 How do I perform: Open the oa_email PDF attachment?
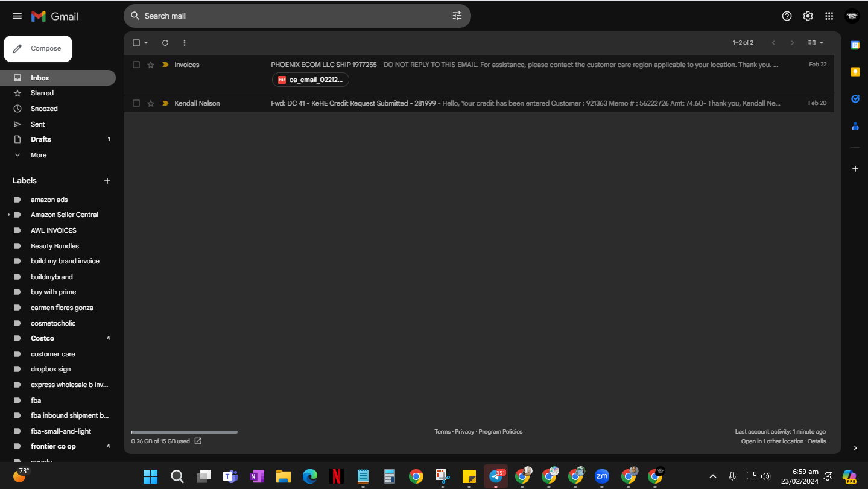point(311,80)
